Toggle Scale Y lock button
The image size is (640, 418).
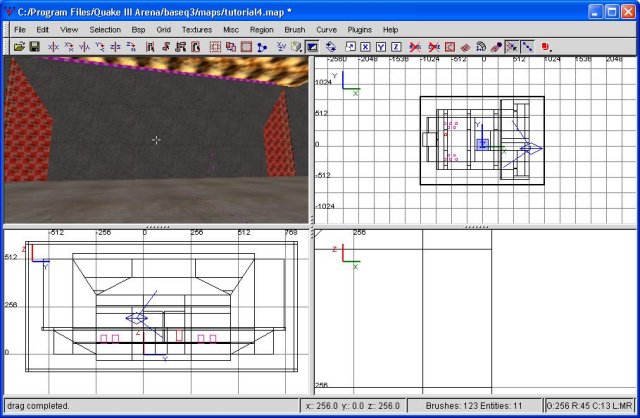click(x=381, y=47)
